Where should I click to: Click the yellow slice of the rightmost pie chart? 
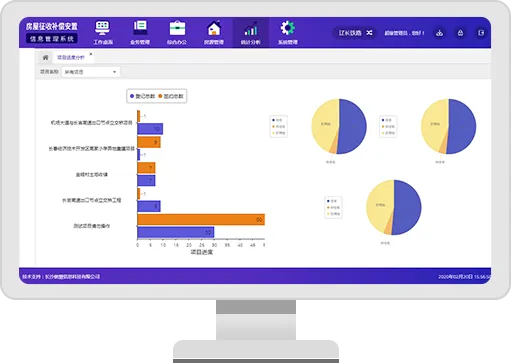[434, 124]
